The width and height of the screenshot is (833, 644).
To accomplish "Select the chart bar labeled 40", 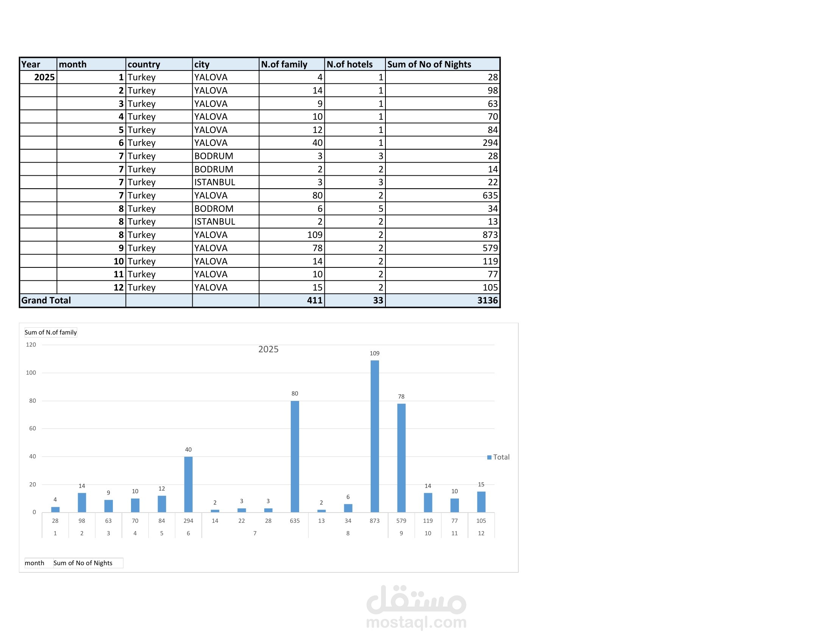I will pyautogui.click(x=189, y=484).
